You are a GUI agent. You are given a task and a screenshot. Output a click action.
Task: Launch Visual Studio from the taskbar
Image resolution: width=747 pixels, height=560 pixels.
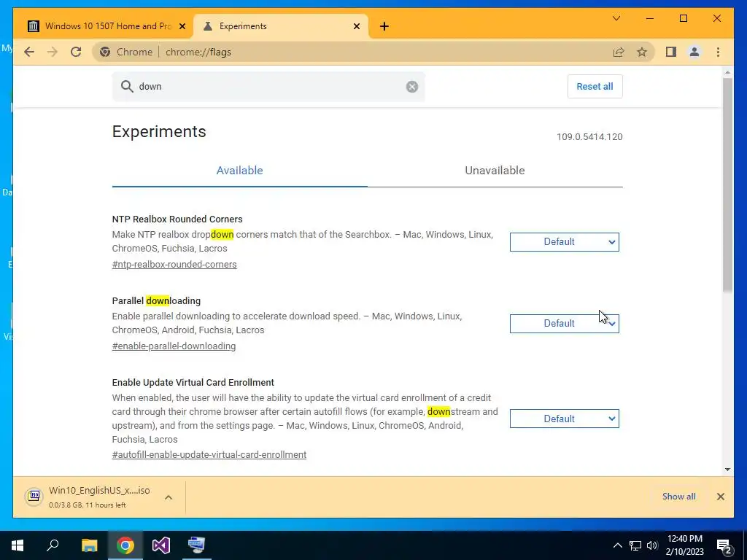[x=161, y=545]
